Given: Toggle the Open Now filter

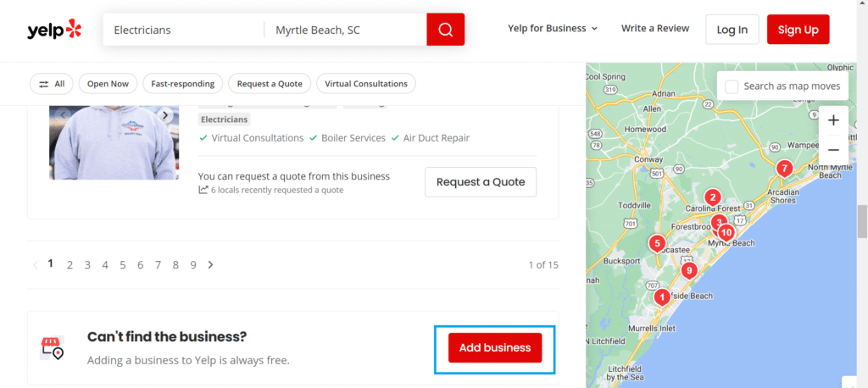Looking at the screenshot, I should pos(108,84).
